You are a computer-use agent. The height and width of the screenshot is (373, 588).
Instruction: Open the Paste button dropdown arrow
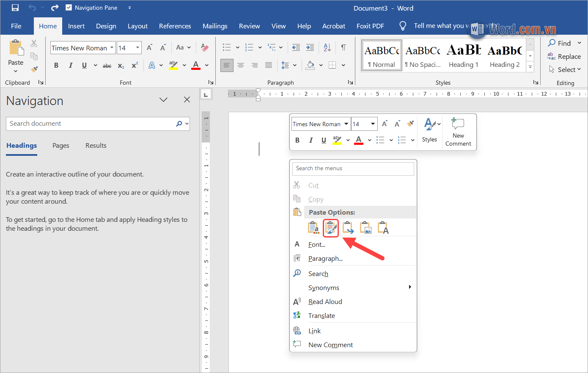click(16, 71)
